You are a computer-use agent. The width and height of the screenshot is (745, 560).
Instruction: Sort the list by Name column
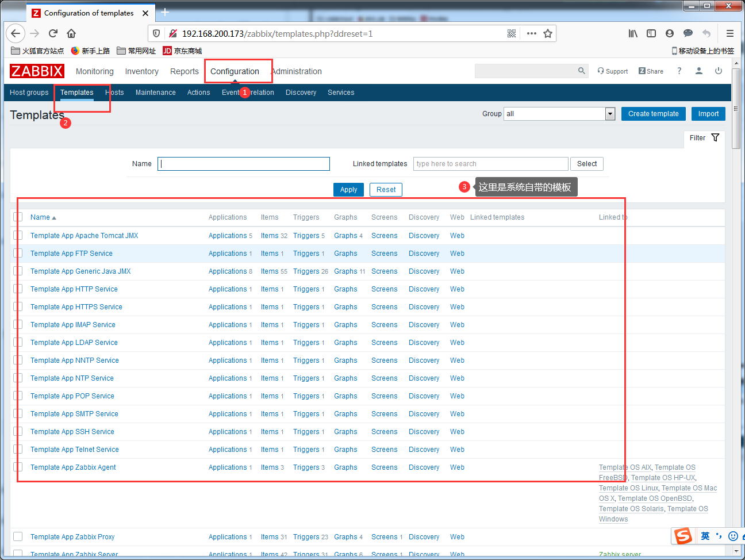pos(43,217)
